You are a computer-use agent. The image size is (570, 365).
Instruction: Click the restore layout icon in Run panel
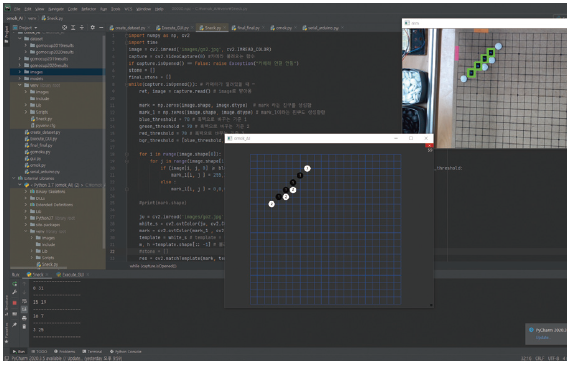pyautogui.click(x=15, y=314)
